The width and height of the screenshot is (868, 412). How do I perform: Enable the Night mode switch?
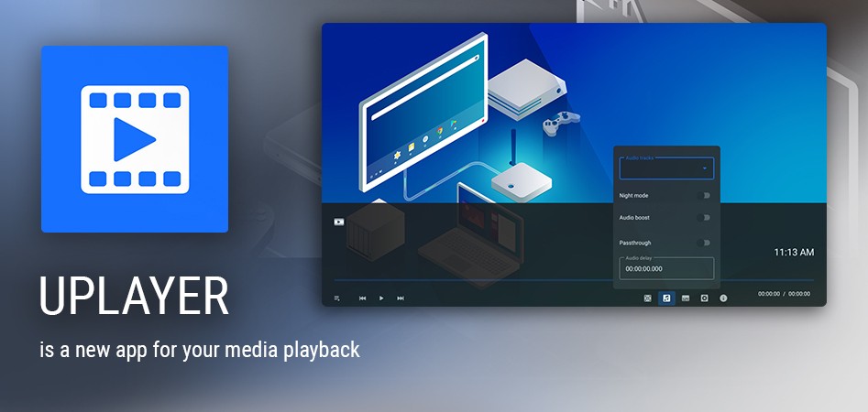click(x=704, y=195)
